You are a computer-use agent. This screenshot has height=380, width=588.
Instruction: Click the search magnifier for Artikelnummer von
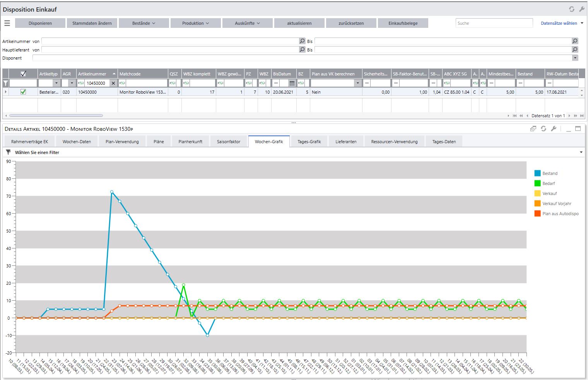tap(302, 41)
